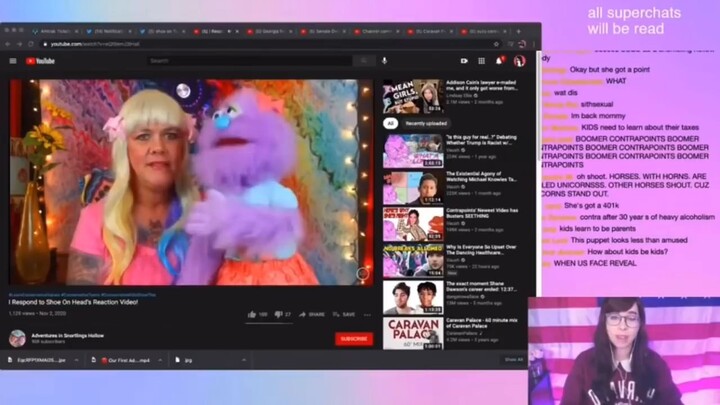Screen dimensions: 720x405
Task: Click the title 'The Existential Agony of Watching Michael Knowles'
Action: click(481, 176)
